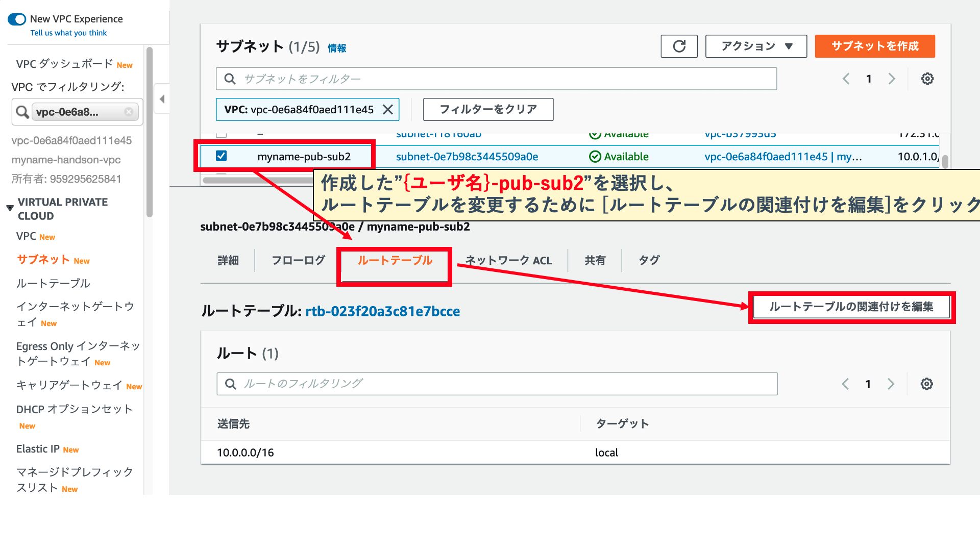Switch to the 共有 tab
This screenshot has height=551, width=980.
coord(595,260)
